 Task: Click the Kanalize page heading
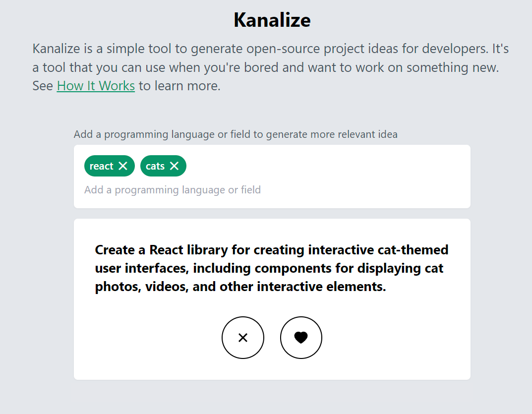point(272,20)
